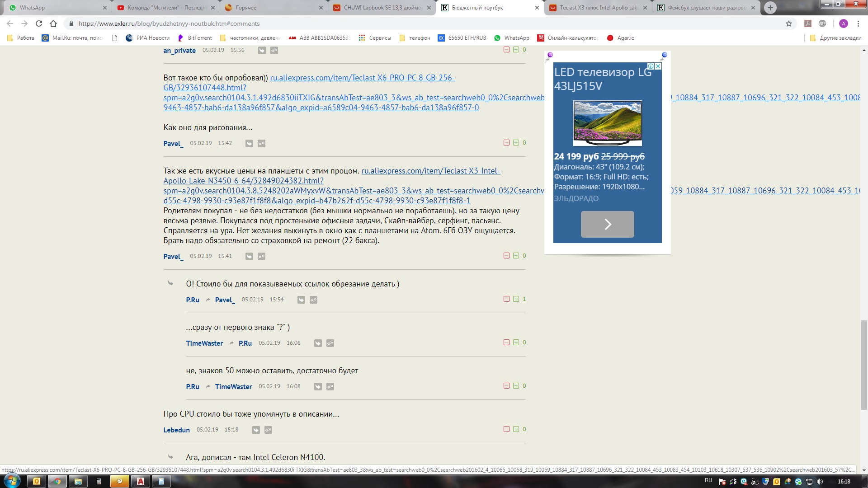Click the ABP extension icon
The image size is (868, 488).
point(822,23)
